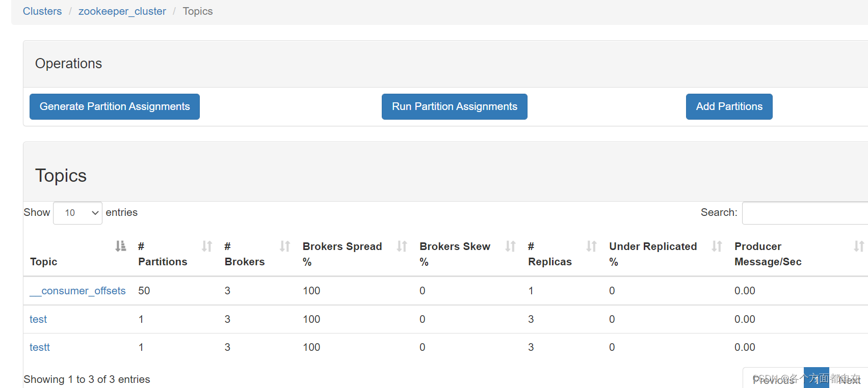Screen dimensions: 868x388
Task: Click Brokers Spread 100 in test row
Action: (x=311, y=319)
